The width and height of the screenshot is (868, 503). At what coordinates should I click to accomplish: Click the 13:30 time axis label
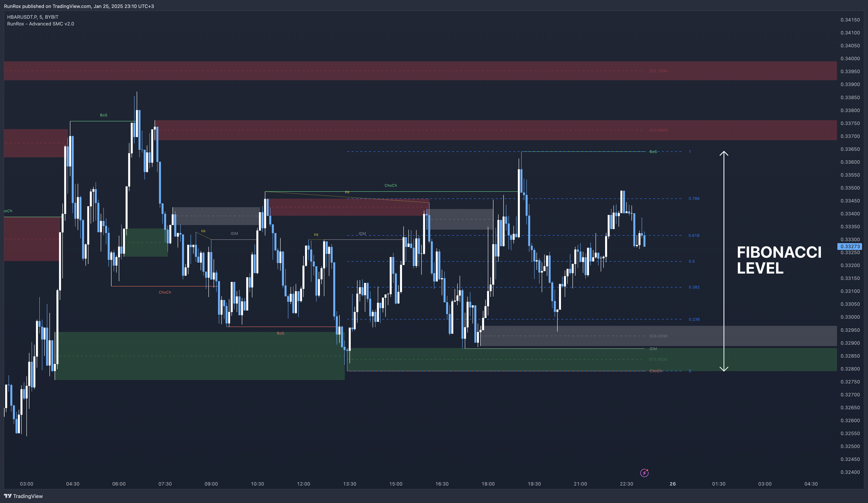(x=350, y=484)
